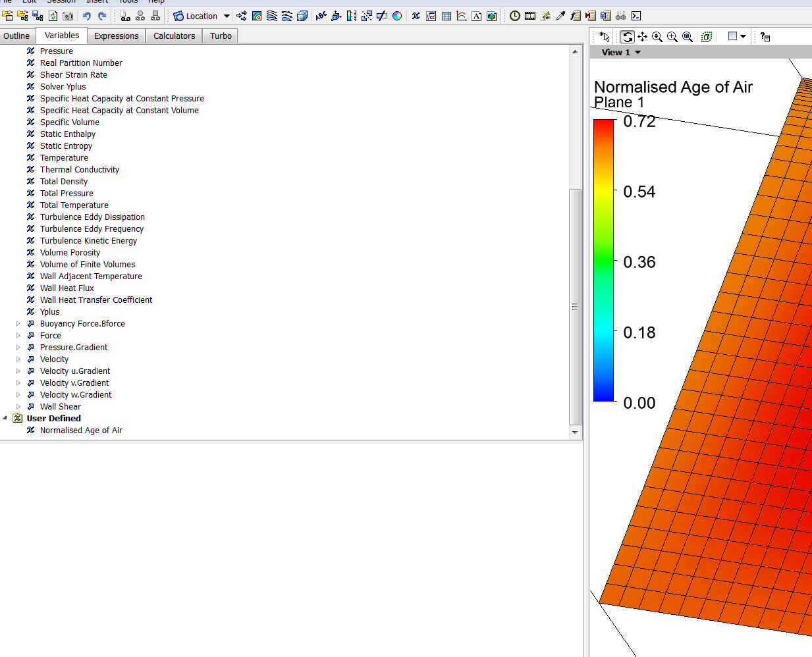
Task: Select the Thermal Conductivity variable
Action: 79,169
